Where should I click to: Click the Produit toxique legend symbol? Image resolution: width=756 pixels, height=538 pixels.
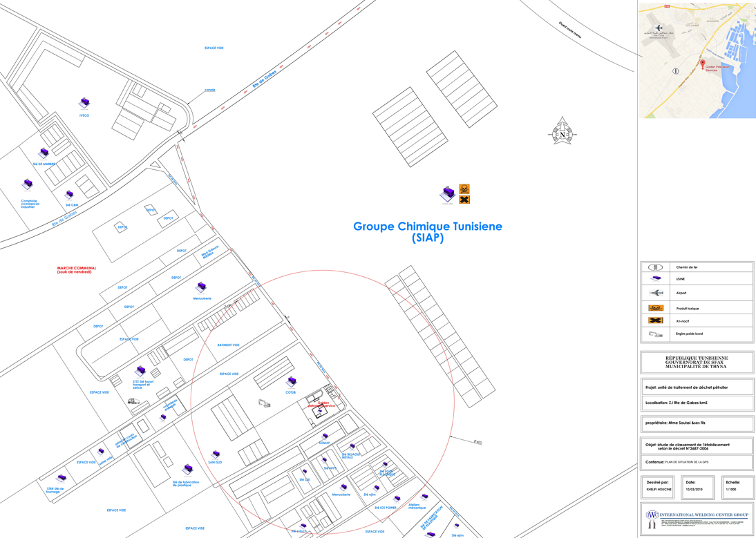coord(656,308)
